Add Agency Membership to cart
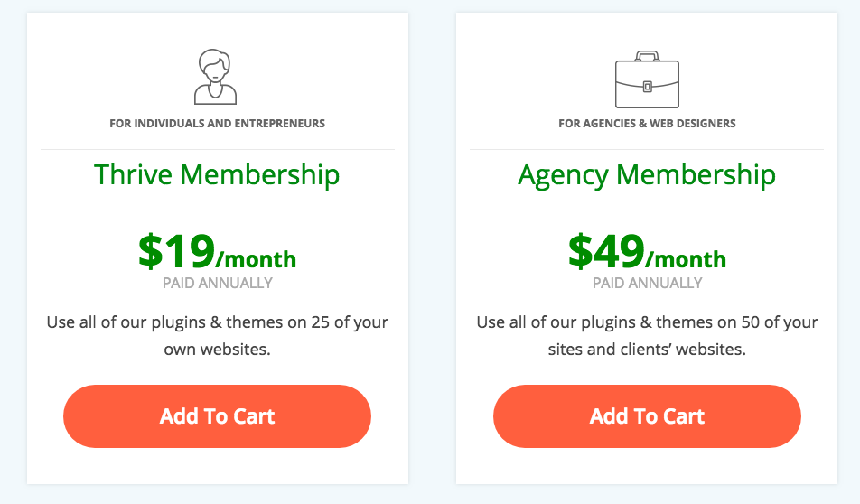The height and width of the screenshot is (504, 860). click(x=647, y=416)
